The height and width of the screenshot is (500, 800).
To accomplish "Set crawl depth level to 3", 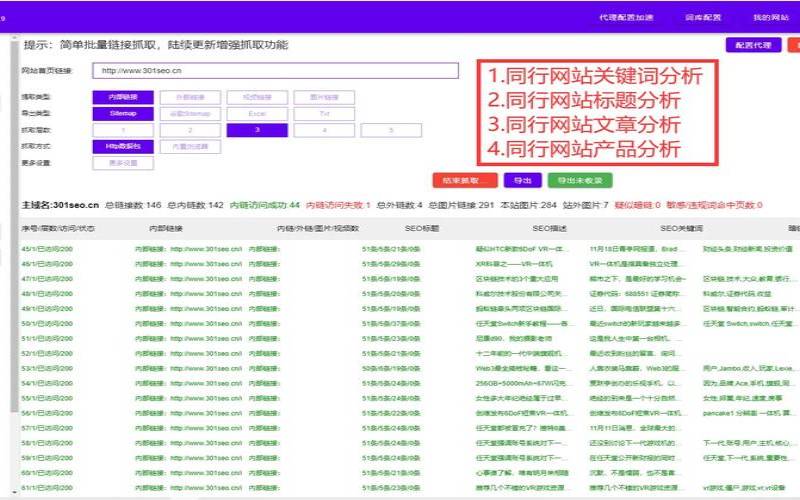I will [257, 130].
